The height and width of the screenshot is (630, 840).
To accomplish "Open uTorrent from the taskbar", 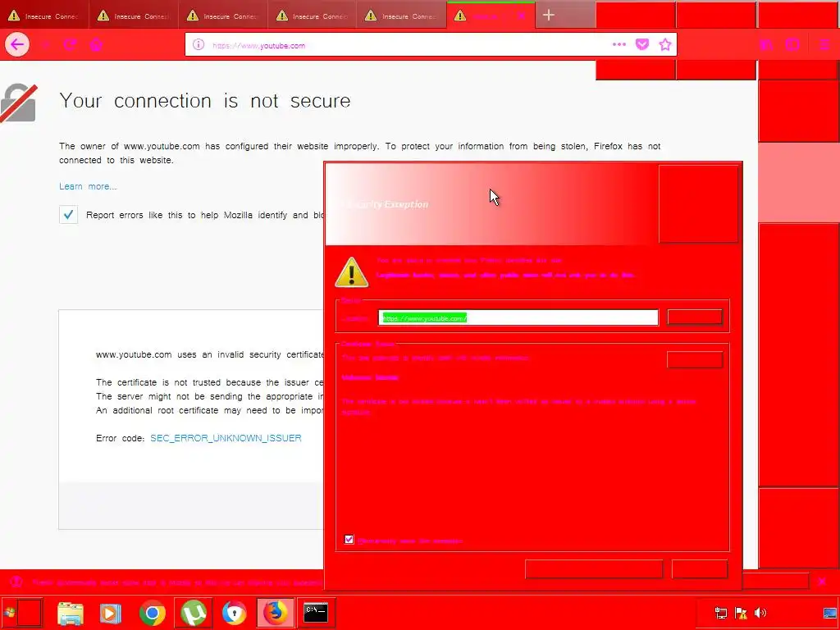I will coord(194,613).
